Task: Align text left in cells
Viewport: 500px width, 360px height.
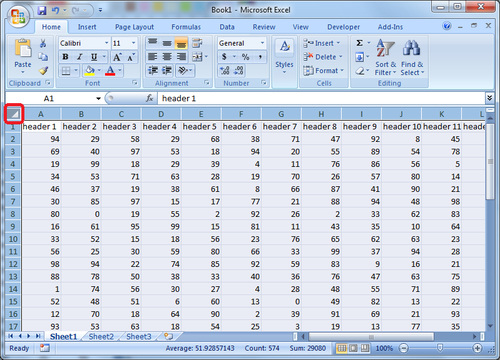Action: click(153, 57)
